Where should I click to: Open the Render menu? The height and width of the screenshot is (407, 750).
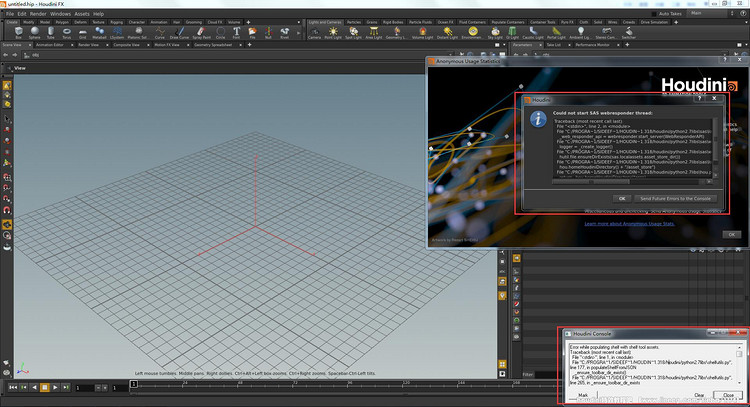(x=38, y=14)
